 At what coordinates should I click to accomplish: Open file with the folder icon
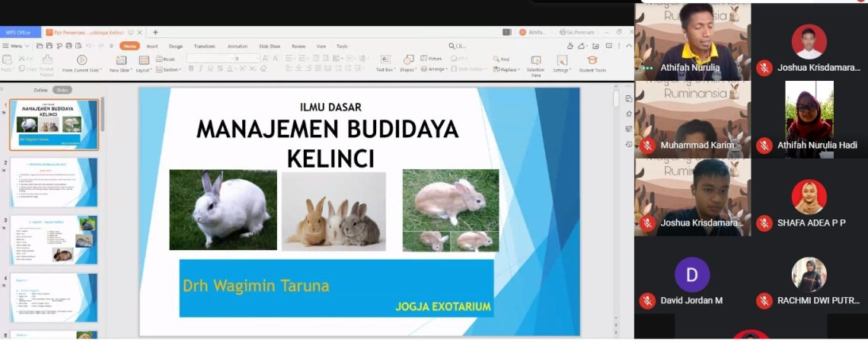coord(40,46)
